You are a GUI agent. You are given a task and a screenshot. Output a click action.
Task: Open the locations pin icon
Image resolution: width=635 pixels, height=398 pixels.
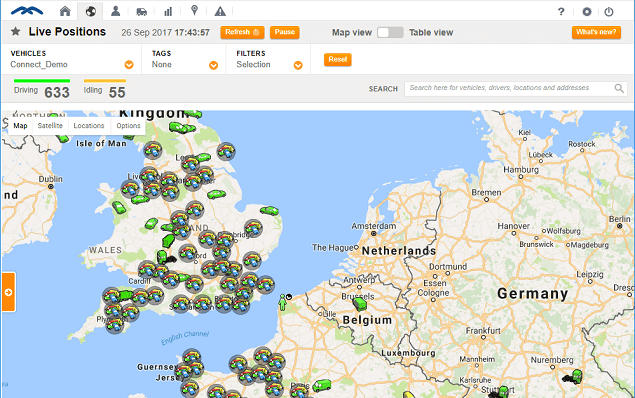click(194, 11)
